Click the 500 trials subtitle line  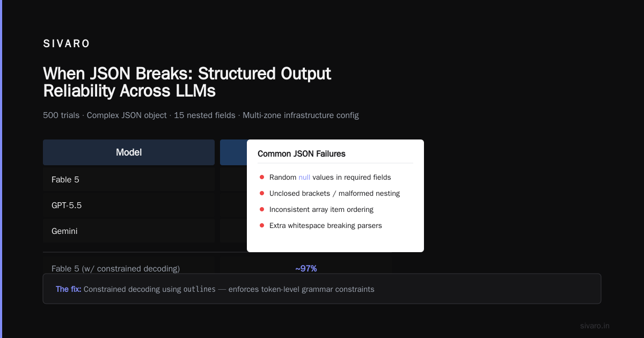(x=201, y=115)
